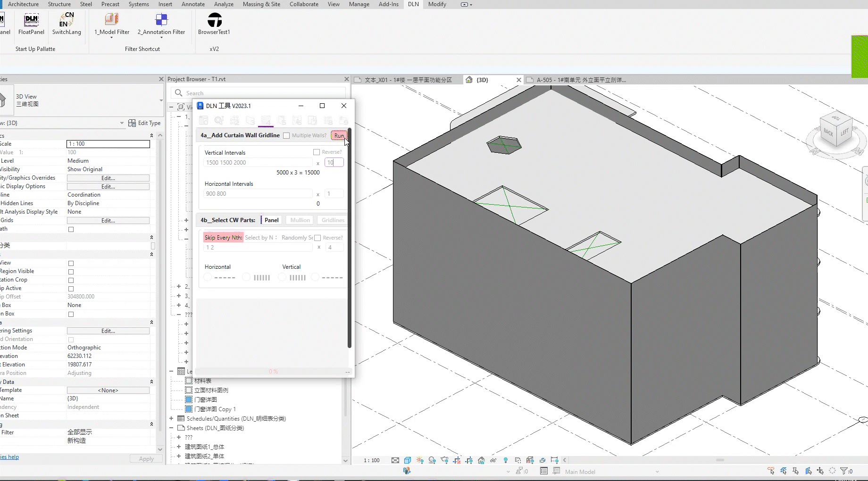Open the {3D} view instance dropdown
The height and width of the screenshot is (481, 868).
tap(122, 123)
